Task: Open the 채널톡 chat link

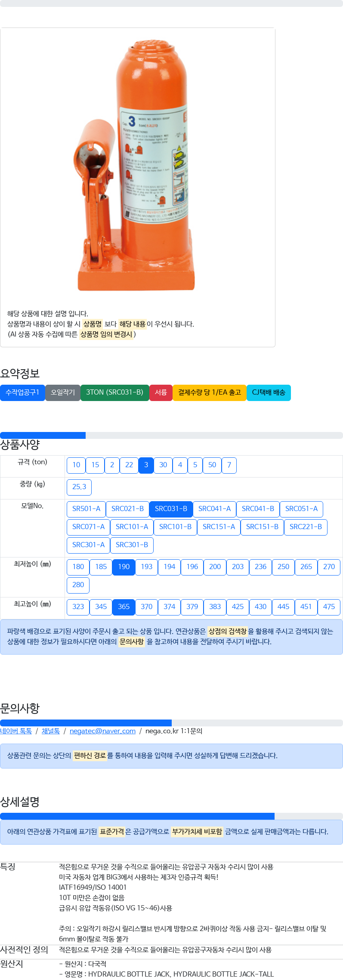Action: tap(51, 731)
